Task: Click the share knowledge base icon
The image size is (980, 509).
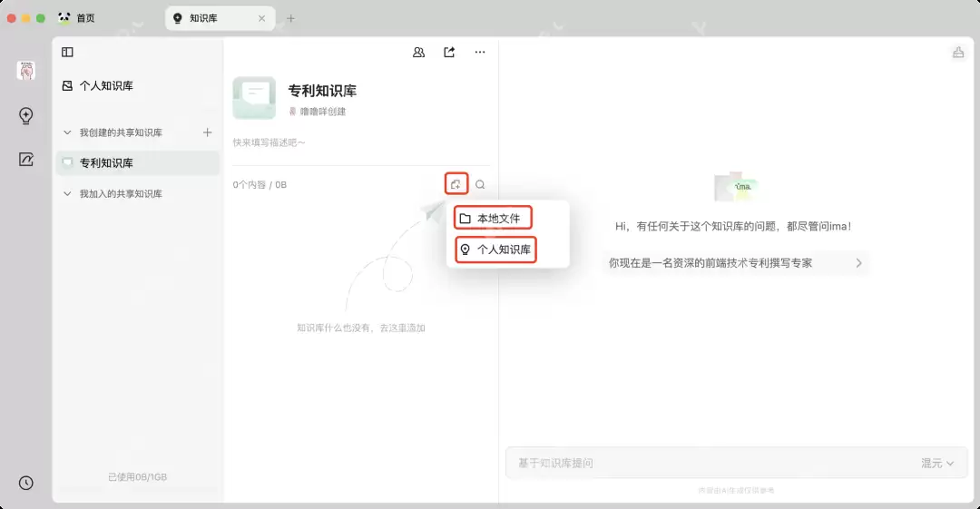Action: click(x=449, y=53)
